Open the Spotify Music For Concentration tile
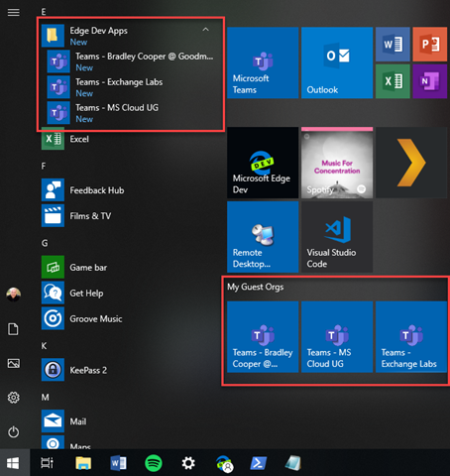450x476 pixels. click(x=337, y=163)
